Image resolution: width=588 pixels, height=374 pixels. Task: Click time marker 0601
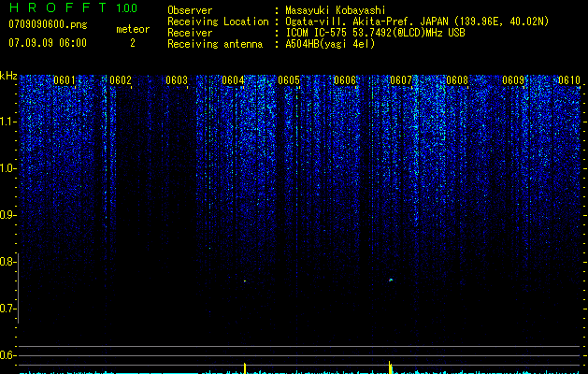(65, 80)
